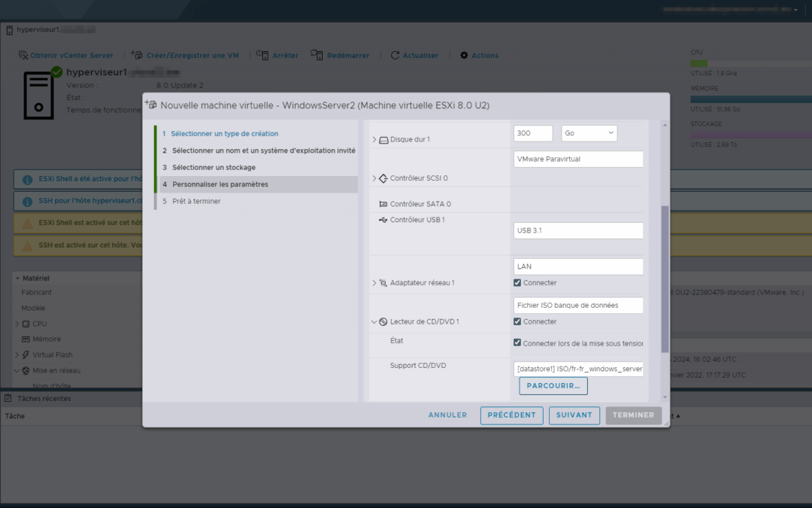Go to step 2 nom et système d'exploitation
Viewport: 812px width, 508px height.
[x=259, y=151]
